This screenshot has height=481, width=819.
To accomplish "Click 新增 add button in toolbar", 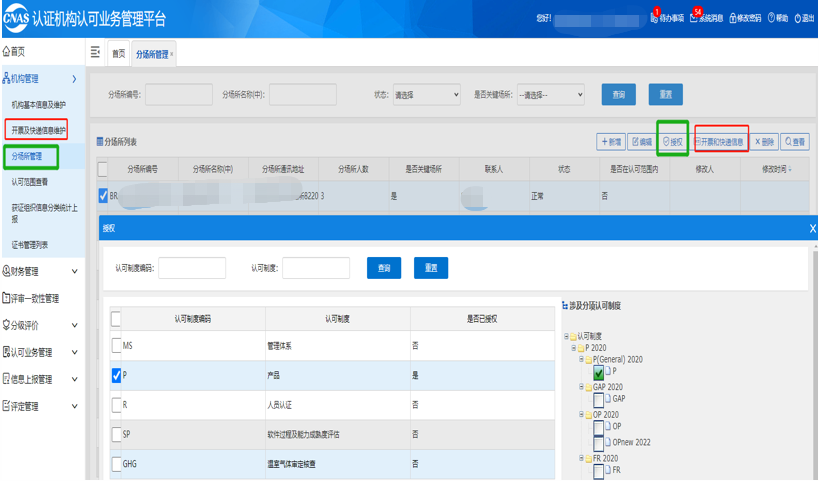I will click(611, 142).
